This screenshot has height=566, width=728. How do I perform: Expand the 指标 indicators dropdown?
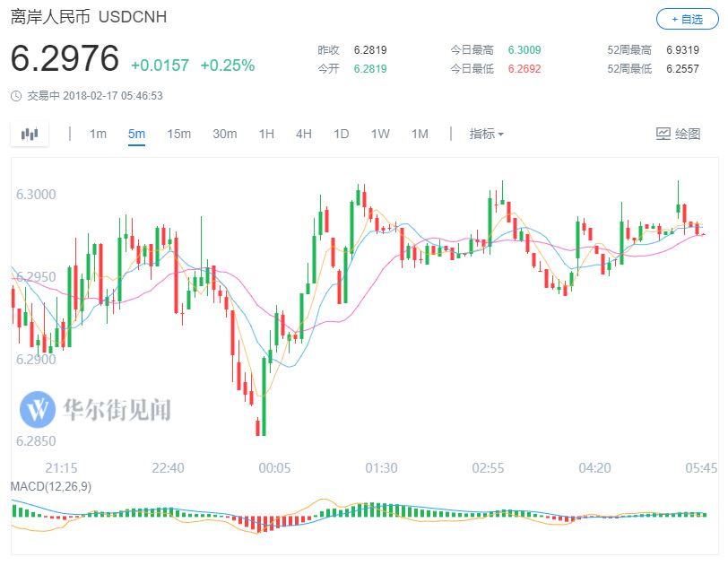tap(486, 135)
